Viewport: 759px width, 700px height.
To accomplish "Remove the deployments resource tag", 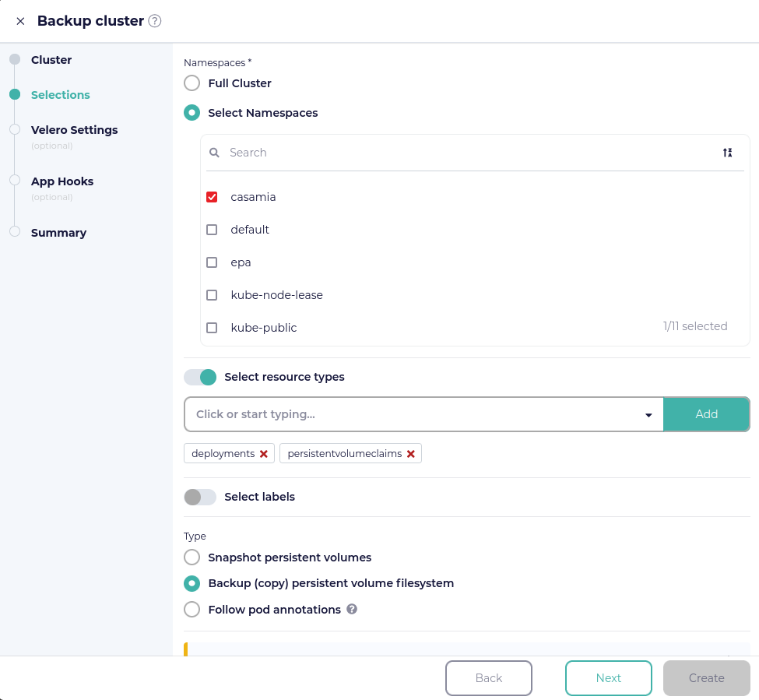I will click(x=264, y=454).
